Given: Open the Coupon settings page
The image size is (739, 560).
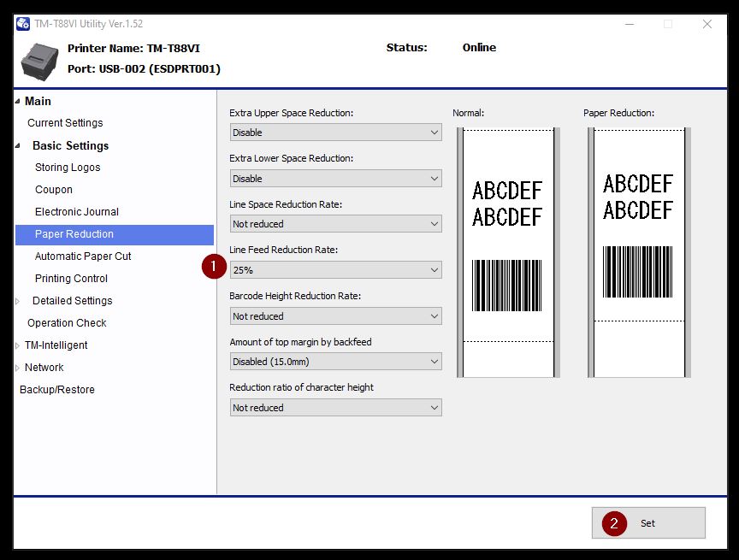Looking at the screenshot, I should (x=54, y=190).
